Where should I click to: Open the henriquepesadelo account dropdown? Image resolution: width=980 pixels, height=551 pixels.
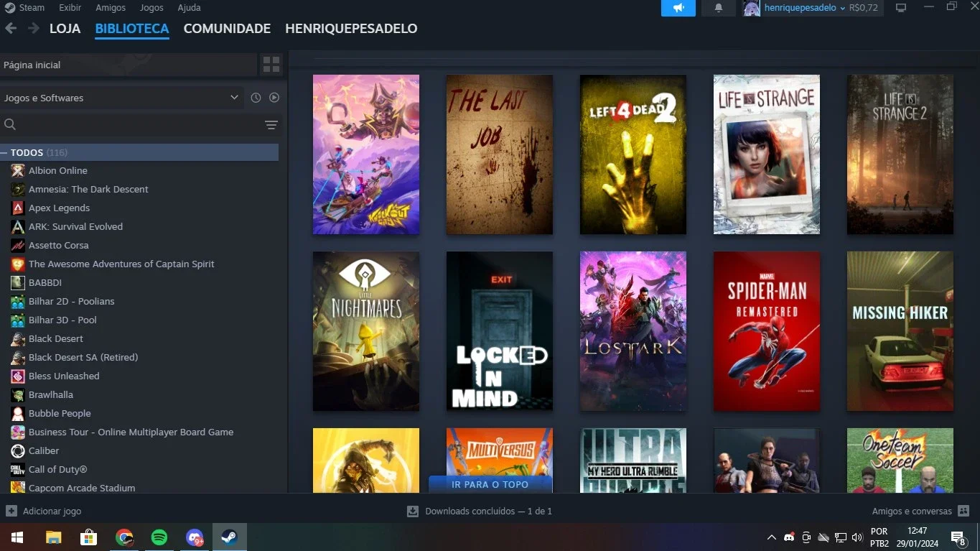[x=805, y=8]
